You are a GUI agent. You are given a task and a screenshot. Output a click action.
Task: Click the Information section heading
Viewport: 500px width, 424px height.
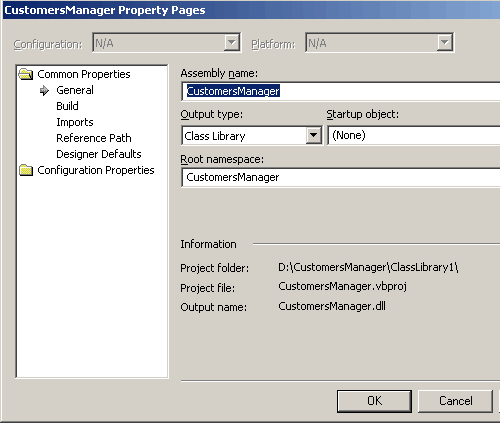click(208, 244)
